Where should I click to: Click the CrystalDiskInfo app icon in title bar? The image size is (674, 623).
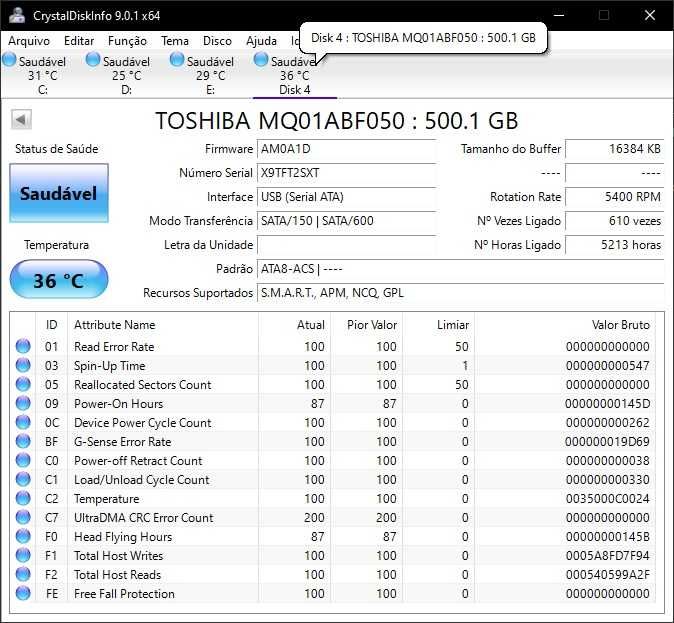tap(15, 16)
